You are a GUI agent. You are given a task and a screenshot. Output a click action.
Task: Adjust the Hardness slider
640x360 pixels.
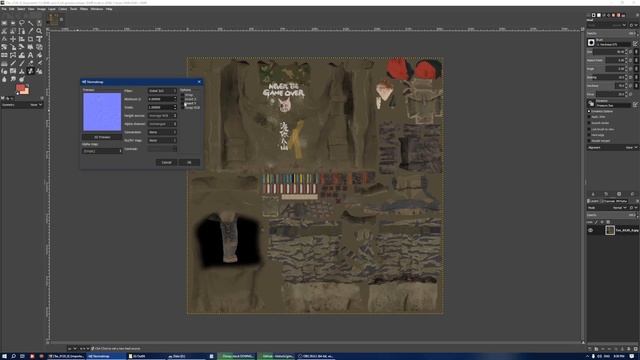606,86
